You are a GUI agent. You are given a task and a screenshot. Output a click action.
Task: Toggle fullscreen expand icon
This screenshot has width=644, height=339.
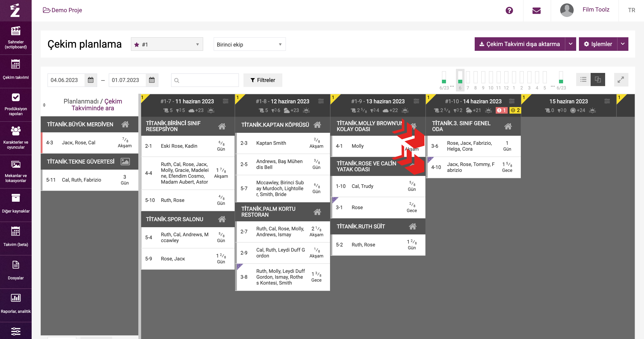tap(621, 80)
